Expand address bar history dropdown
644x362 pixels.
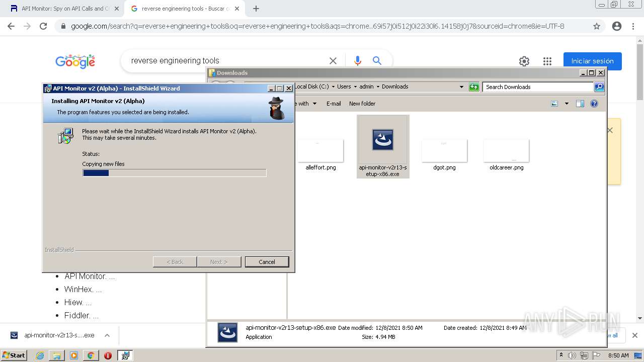461,87
